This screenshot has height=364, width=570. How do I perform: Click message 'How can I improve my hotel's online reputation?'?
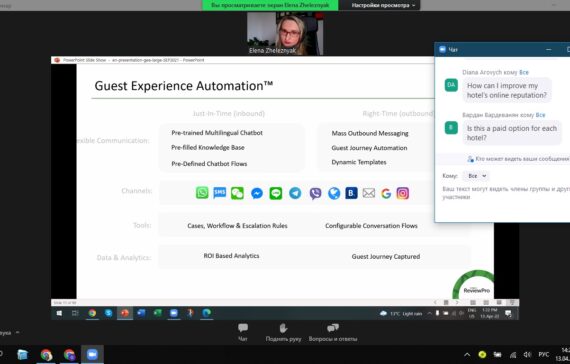[507, 90]
